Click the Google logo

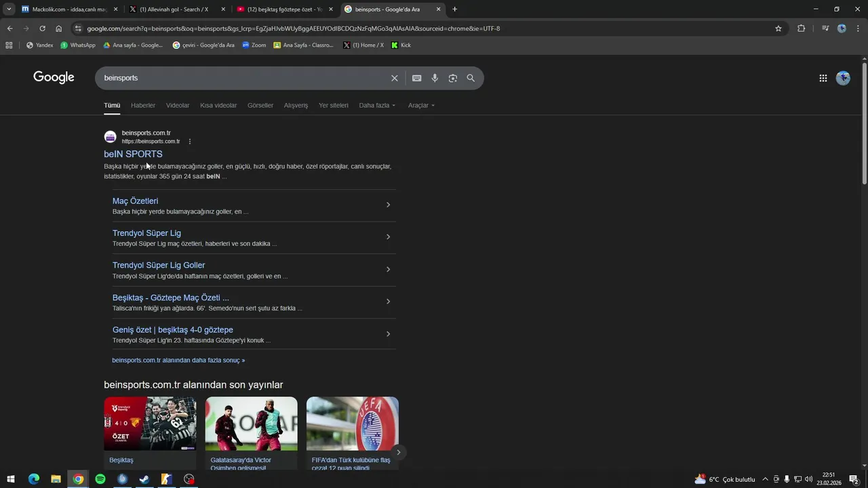[54, 77]
